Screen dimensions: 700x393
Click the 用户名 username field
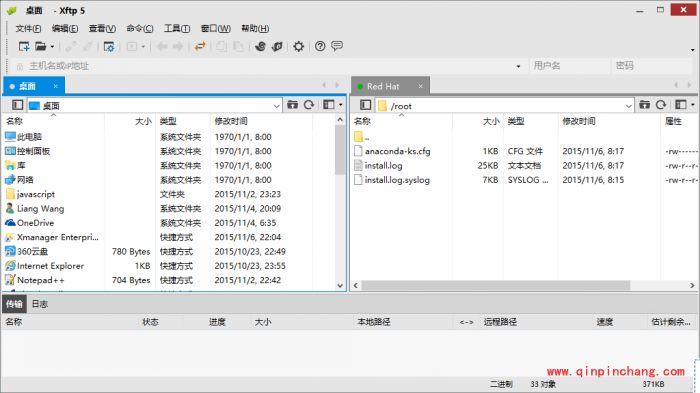(569, 66)
